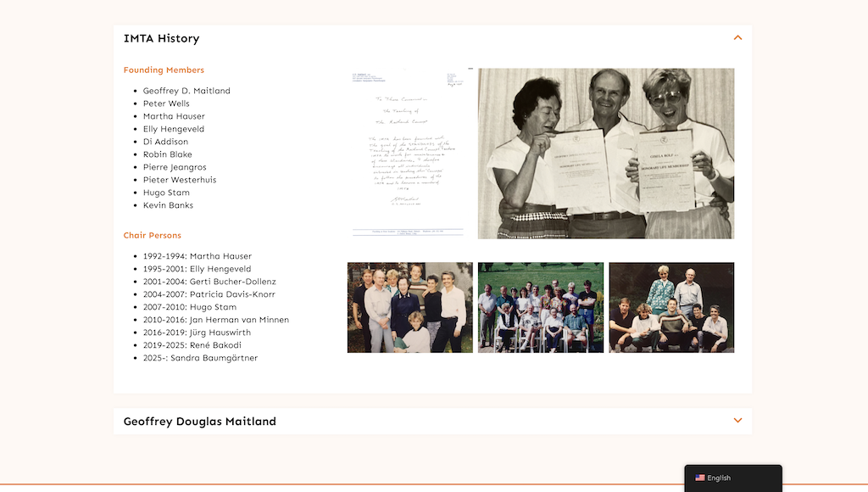Click the Founding Members subheading
The width and height of the screenshot is (868, 492).
click(x=164, y=70)
